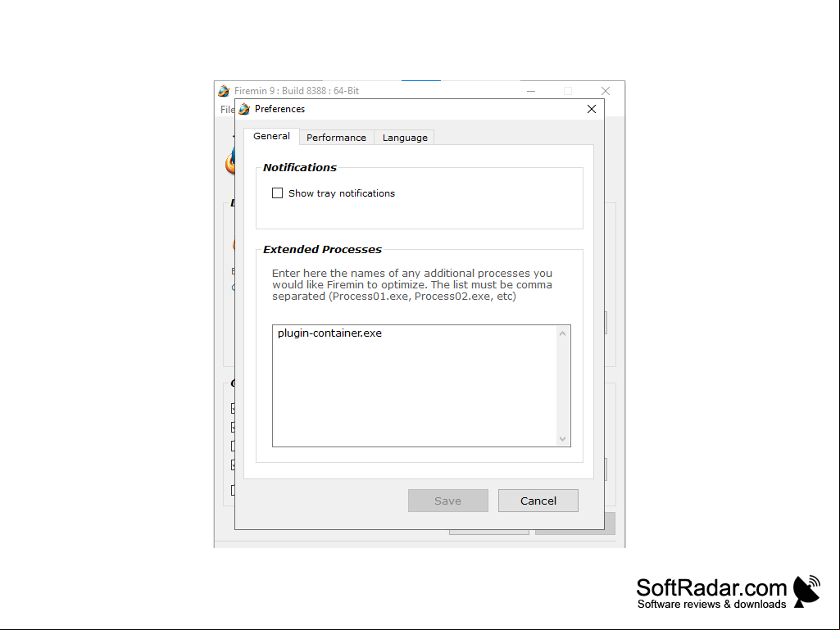Click the scroll up arrow in process list
The width and height of the screenshot is (840, 630).
click(562, 333)
